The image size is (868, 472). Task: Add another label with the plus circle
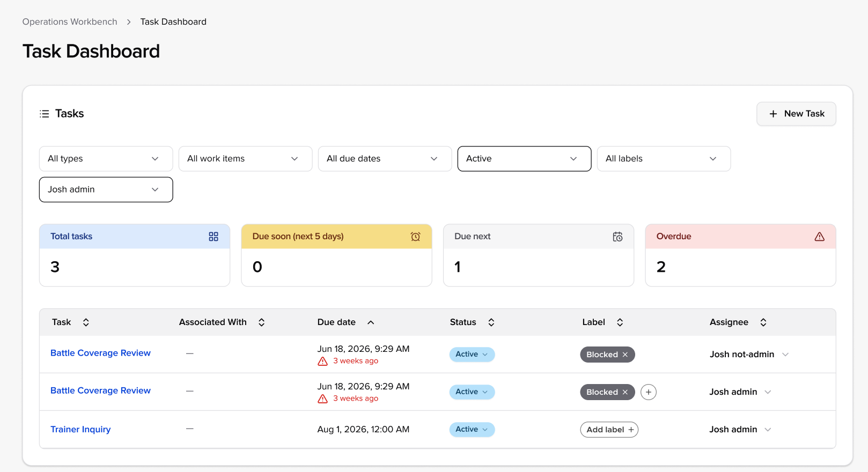tap(649, 392)
